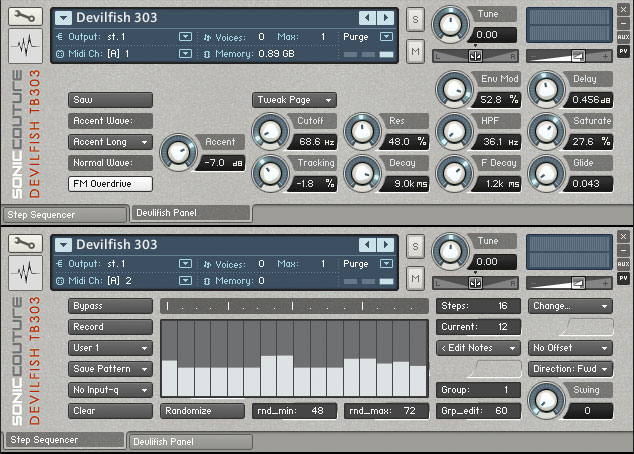The image size is (634, 454).
Task: Click the HPF knob
Action: click(454, 131)
